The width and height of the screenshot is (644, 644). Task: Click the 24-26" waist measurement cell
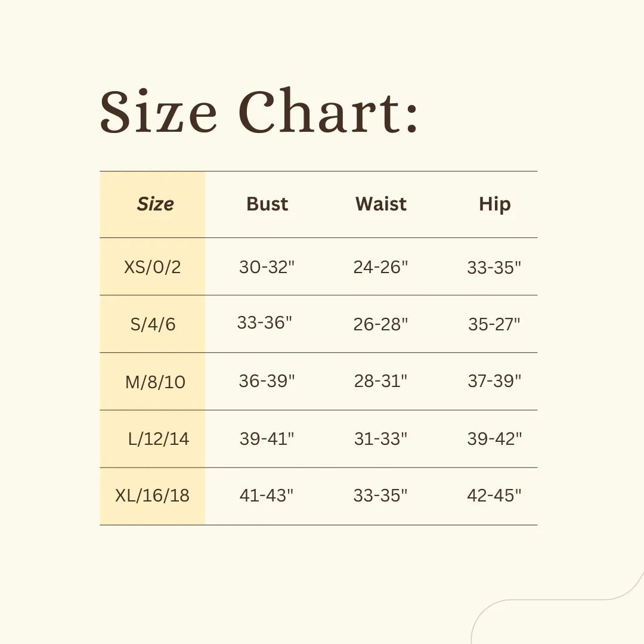(x=380, y=267)
